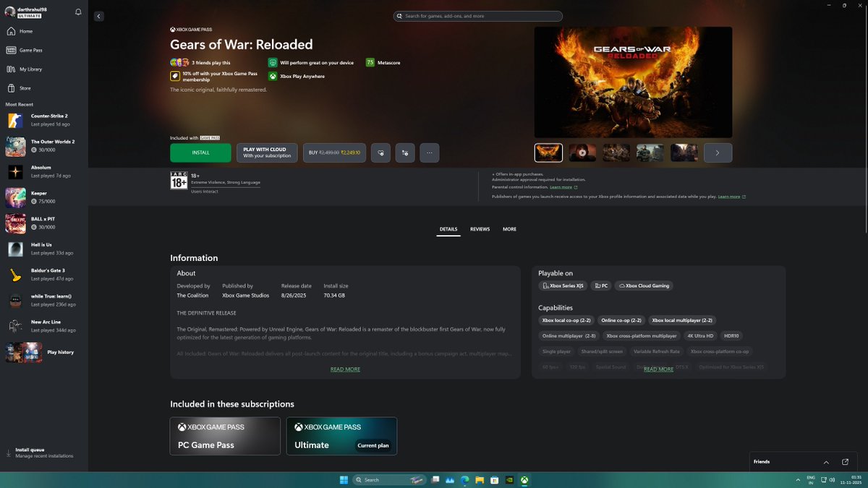Switch to MORE tab

click(509, 229)
